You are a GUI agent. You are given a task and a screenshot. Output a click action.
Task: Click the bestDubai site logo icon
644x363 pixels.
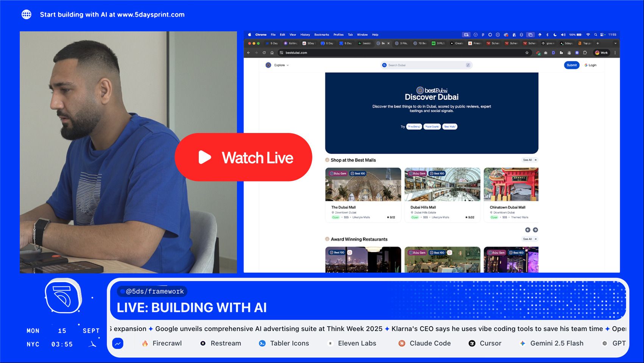pos(268,65)
